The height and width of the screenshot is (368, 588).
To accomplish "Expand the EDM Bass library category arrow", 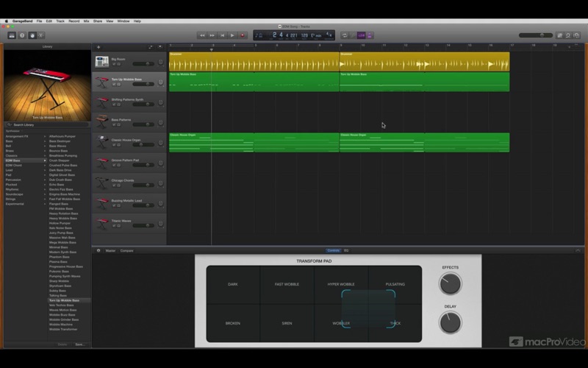I will 45,160.
